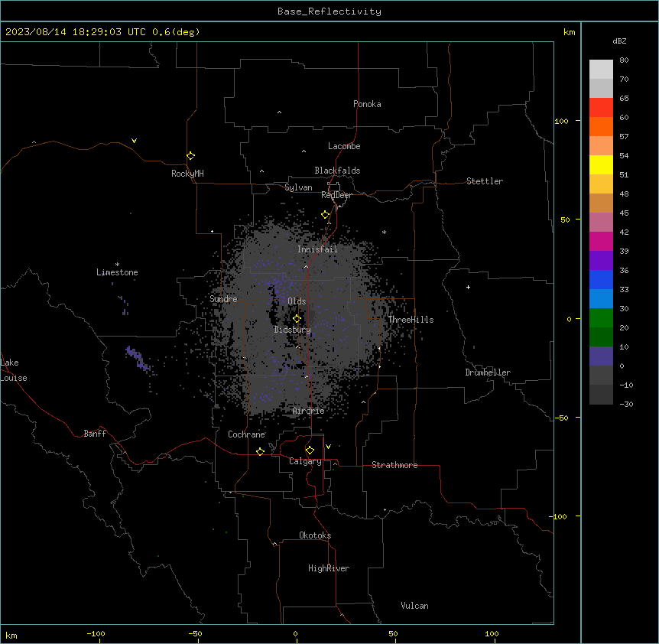Viewport: 659px width, 644px height.
Task: Select the yellow diamond marker above Calgary label
Action: (x=310, y=450)
